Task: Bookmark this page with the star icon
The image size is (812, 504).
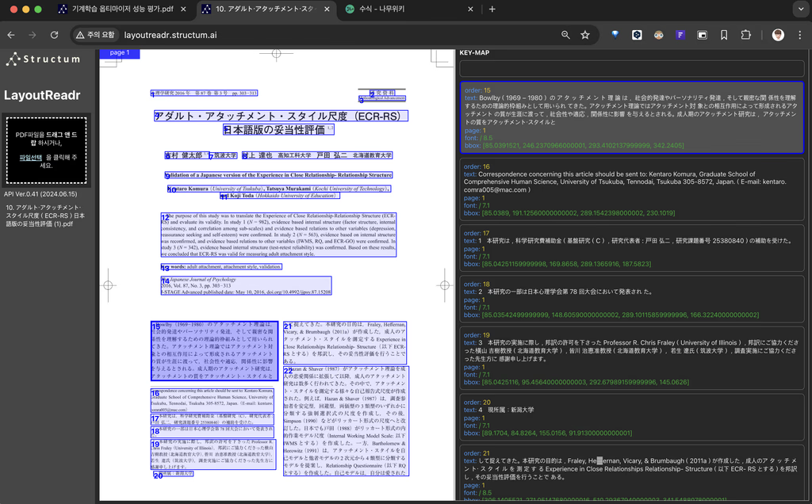Action: pyautogui.click(x=585, y=35)
